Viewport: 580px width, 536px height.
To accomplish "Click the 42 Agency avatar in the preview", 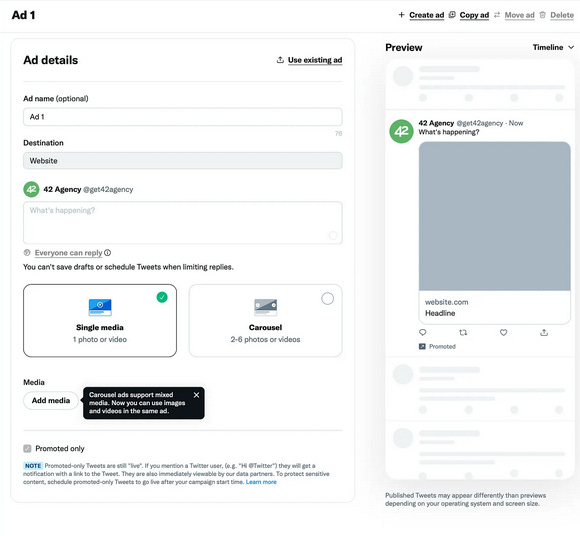I will (x=401, y=131).
